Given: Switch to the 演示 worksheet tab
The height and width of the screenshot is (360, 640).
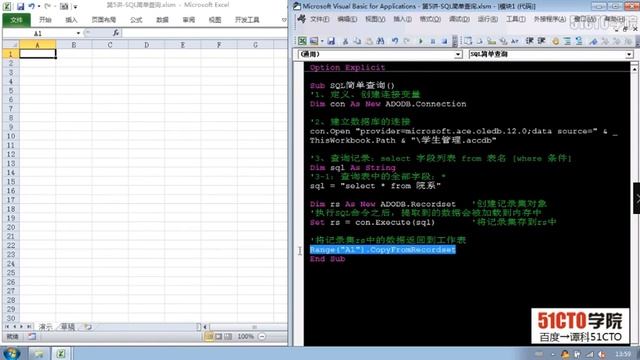Looking at the screenshot, I should click(x=45, y=327).
